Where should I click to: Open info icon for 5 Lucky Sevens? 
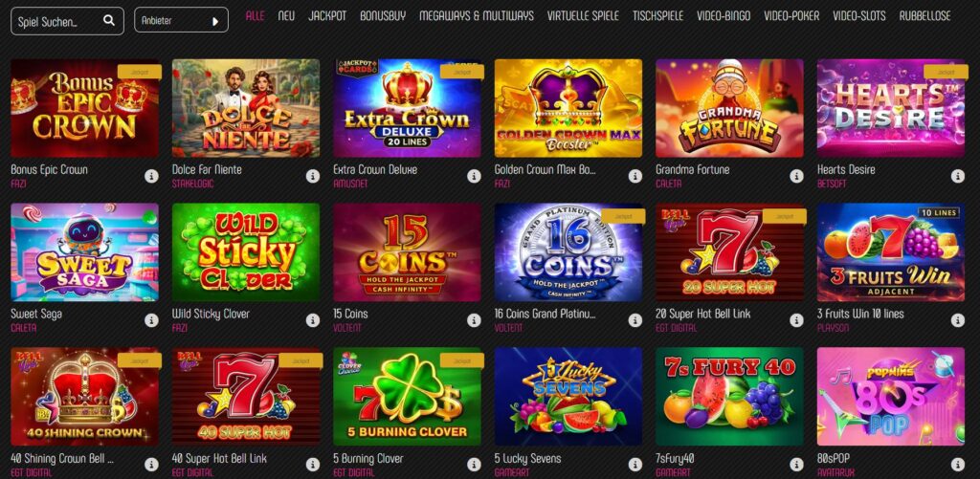click(635, 465)
